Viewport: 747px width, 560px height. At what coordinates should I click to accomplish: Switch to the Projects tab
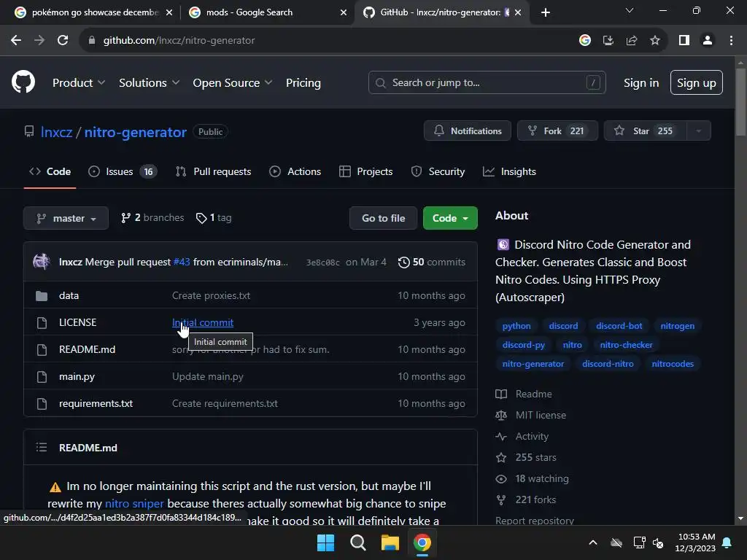366,171
